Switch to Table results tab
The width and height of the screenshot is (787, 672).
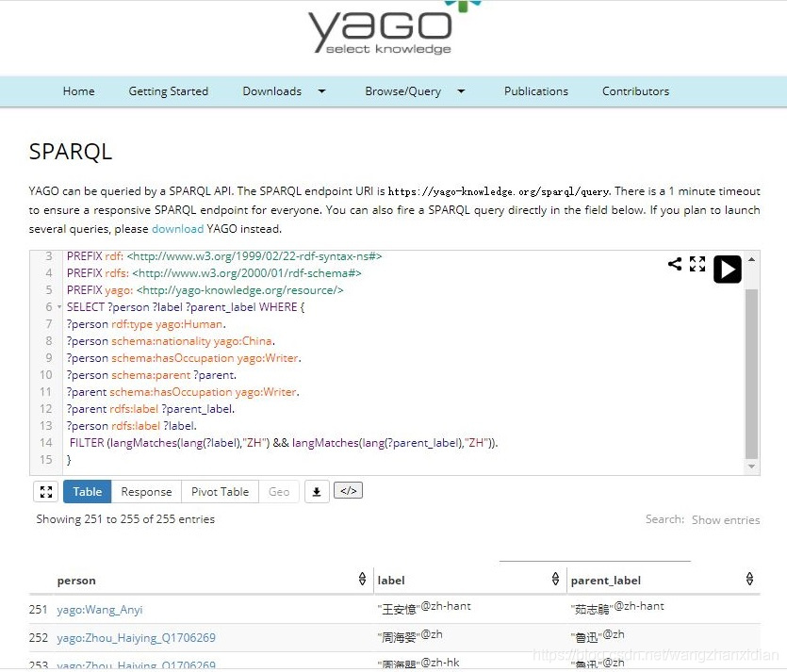[88, 491]
